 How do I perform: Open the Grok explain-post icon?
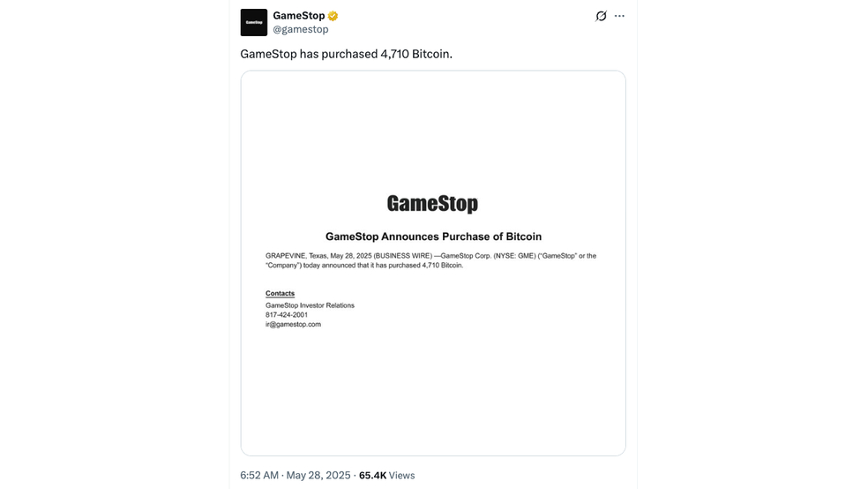[x=601, y=16]
